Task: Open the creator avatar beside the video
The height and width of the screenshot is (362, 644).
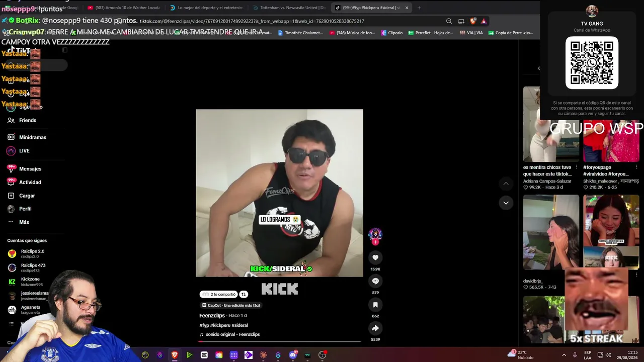Action: (x=375, y=234)
